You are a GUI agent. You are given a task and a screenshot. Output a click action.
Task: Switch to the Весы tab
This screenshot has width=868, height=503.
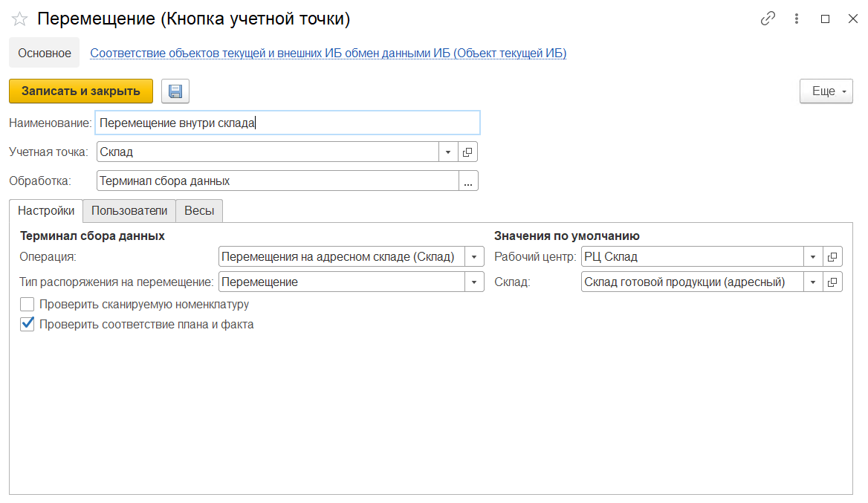(199, 211)
